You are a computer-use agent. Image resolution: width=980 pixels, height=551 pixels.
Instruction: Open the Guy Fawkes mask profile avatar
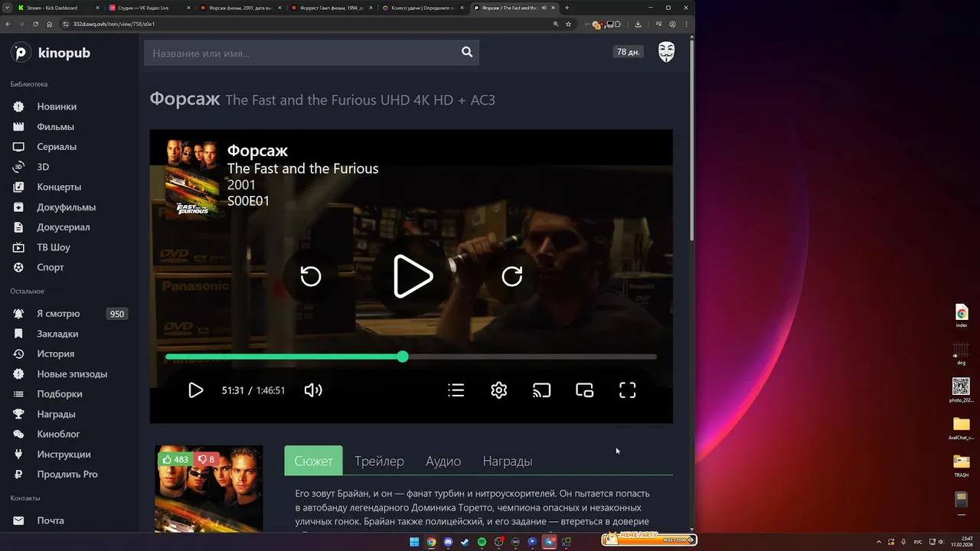point(667,52)
